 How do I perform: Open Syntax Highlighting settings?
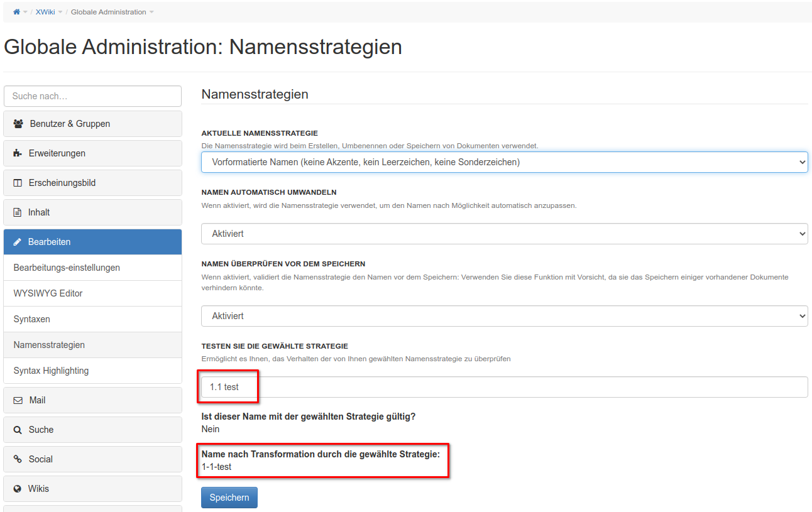[92, 371]
